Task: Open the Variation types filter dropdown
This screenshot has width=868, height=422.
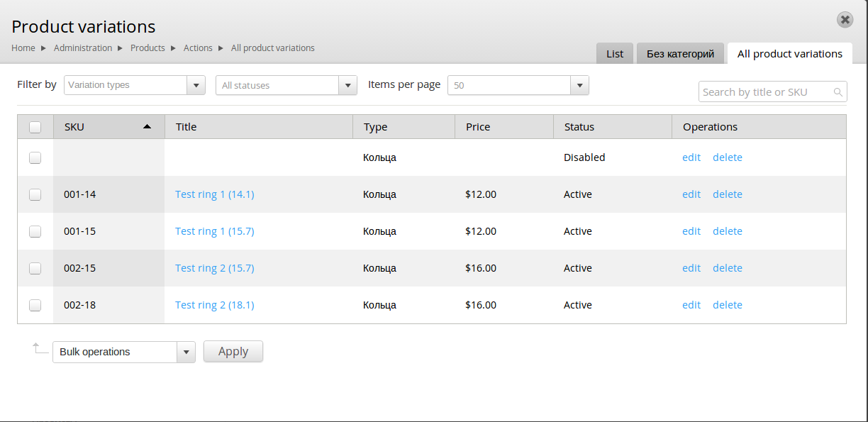Action: click(x=196, y=84)
